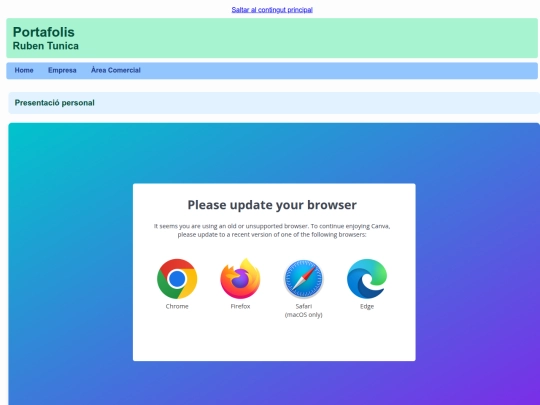Click the 'Please update your browser' heading
This screenshot has width=540, height=405.
pyautogui.click(x=272, y=205)
